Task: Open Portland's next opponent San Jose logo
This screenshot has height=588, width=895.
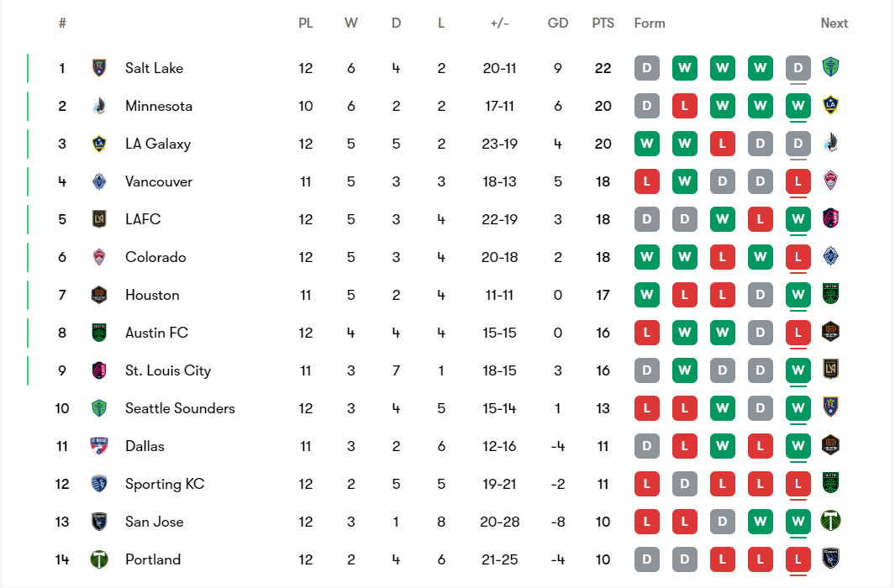Action: (x=830, y=559)
